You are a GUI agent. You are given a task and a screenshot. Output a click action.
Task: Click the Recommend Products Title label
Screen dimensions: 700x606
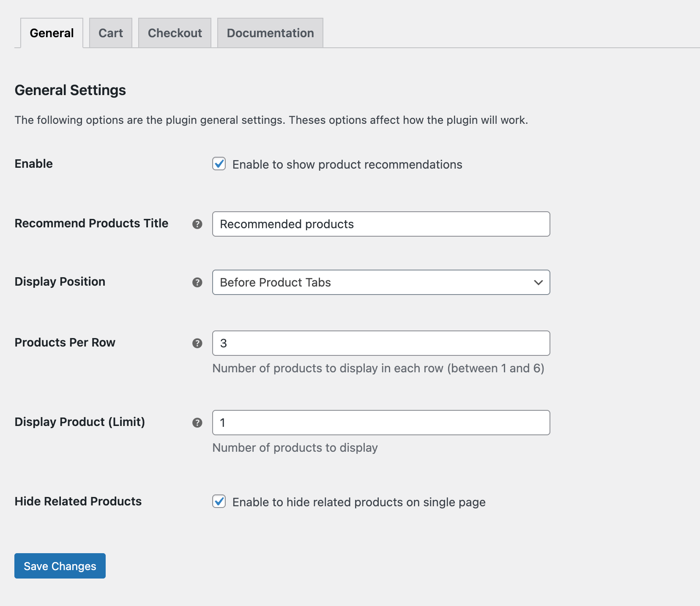coord(91,223)
